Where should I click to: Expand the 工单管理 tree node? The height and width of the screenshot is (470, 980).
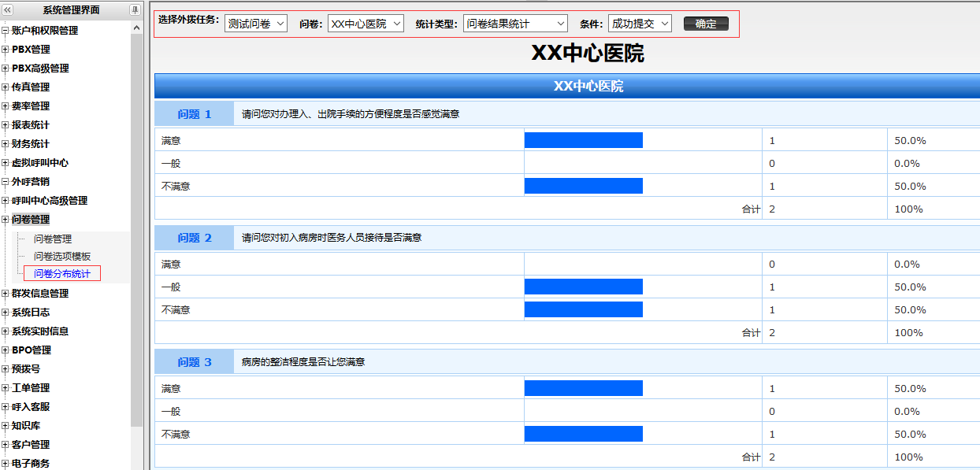click(x=5, y=388)
